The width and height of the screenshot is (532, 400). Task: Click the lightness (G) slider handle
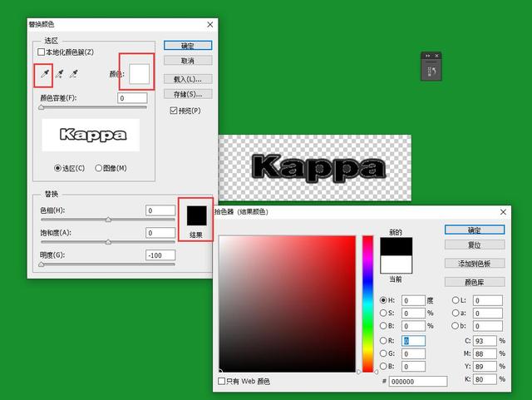point(41,264)
